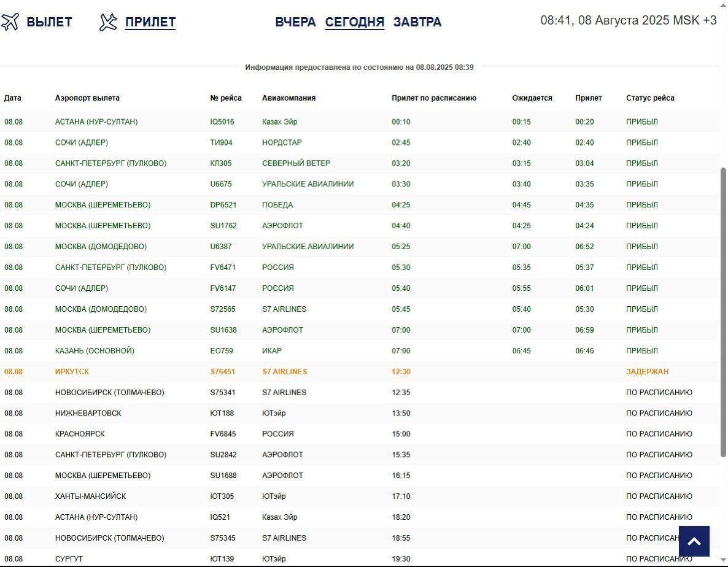The height and width of the screenshot is (567, 728).
Task: Click the ЗАДЕРЖАН flight status
Action: (x=647, y=372)
